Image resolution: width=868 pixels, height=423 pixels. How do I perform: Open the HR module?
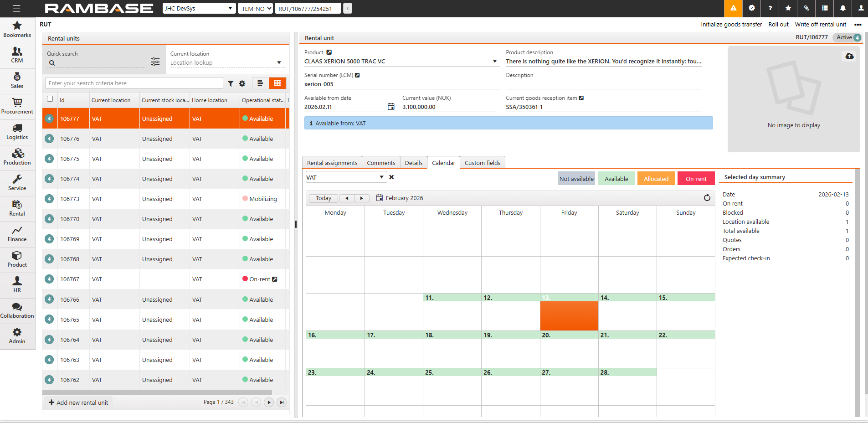coord(17,285)
